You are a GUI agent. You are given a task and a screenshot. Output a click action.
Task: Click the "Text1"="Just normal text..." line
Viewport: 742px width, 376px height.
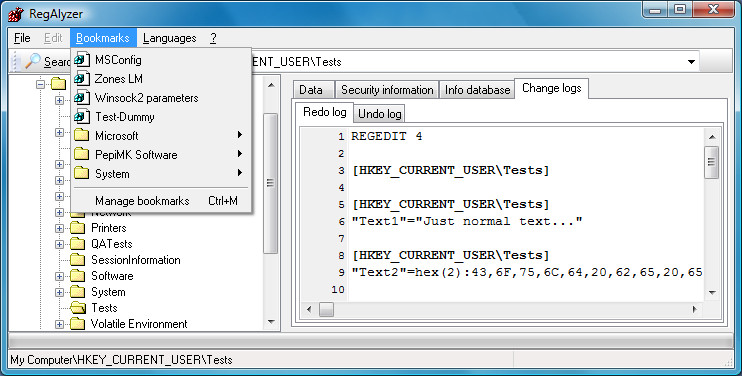(467, 221)
